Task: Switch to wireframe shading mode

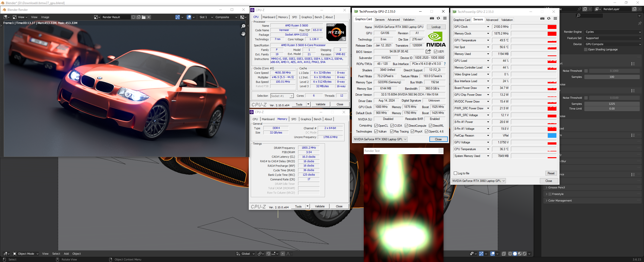Action: pos(510,254)
